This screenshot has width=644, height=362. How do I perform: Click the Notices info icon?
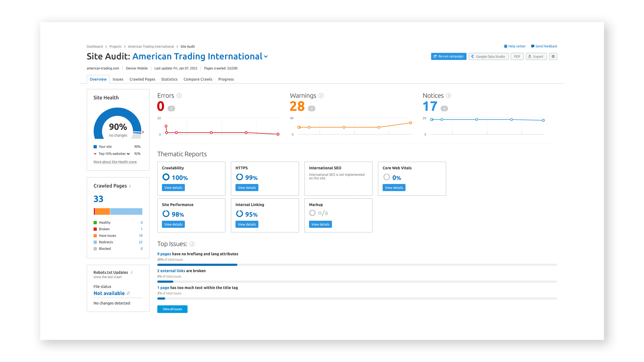pyautogui.click(x=449, y=96)
